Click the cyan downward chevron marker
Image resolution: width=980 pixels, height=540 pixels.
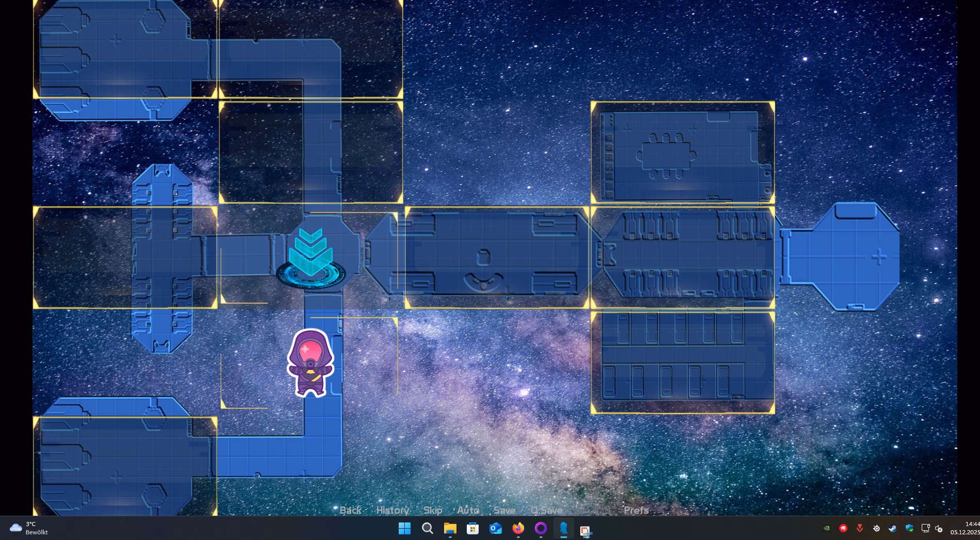pos(311,253)
